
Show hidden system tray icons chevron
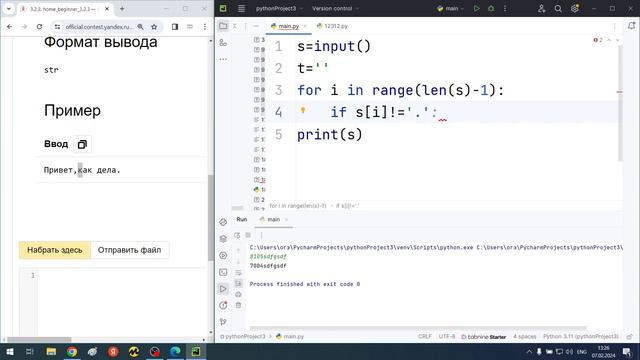tap(529, 351)
